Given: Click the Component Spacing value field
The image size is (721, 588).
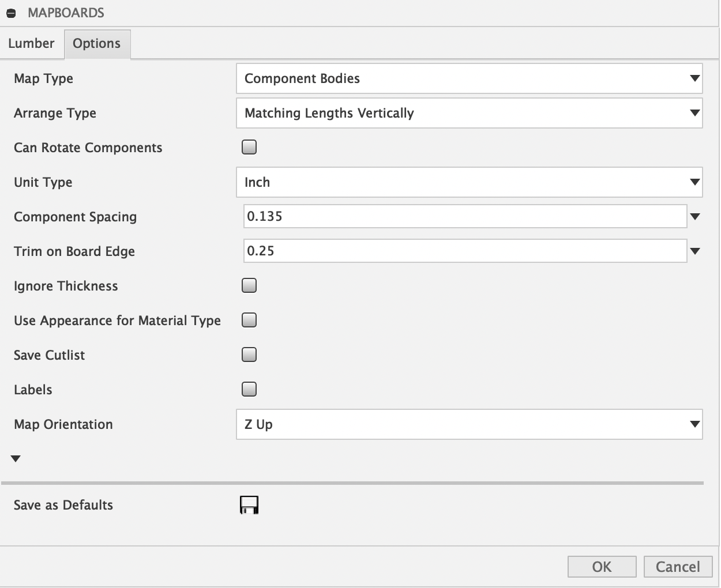Looking at the screenshot, I should 464,217.
